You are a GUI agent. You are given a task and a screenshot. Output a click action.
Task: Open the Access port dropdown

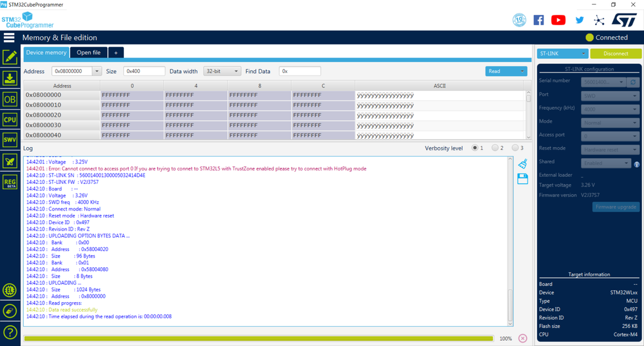609,136
